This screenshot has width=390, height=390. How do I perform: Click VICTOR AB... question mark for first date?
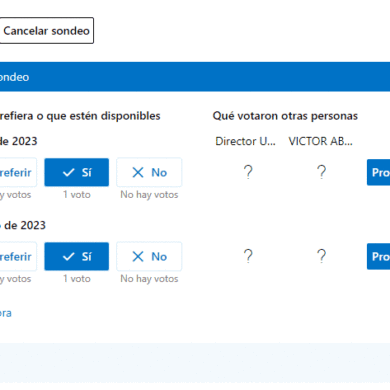321,172
